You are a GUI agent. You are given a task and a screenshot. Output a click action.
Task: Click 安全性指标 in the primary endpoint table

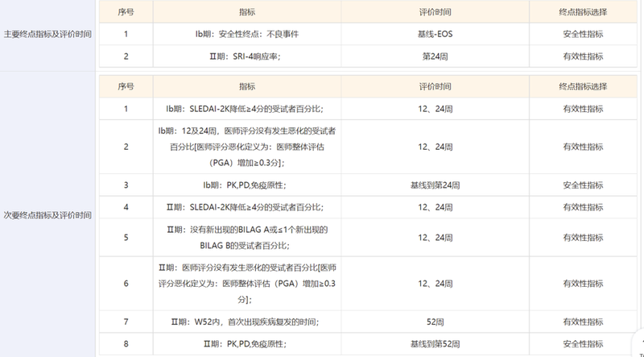pyautogui.click(x=583, y=35)
